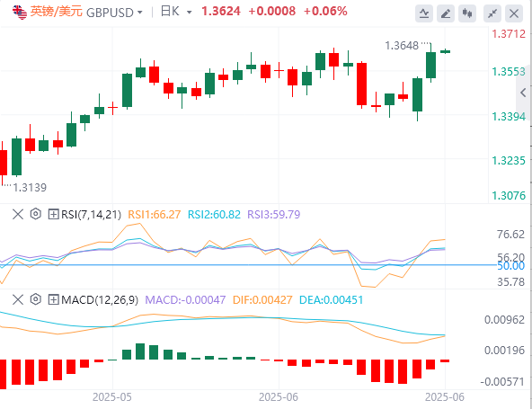532x409 pixels.
Task: Click the MACD(12,26,9) indicator label
Action: (x=100, y=299)
